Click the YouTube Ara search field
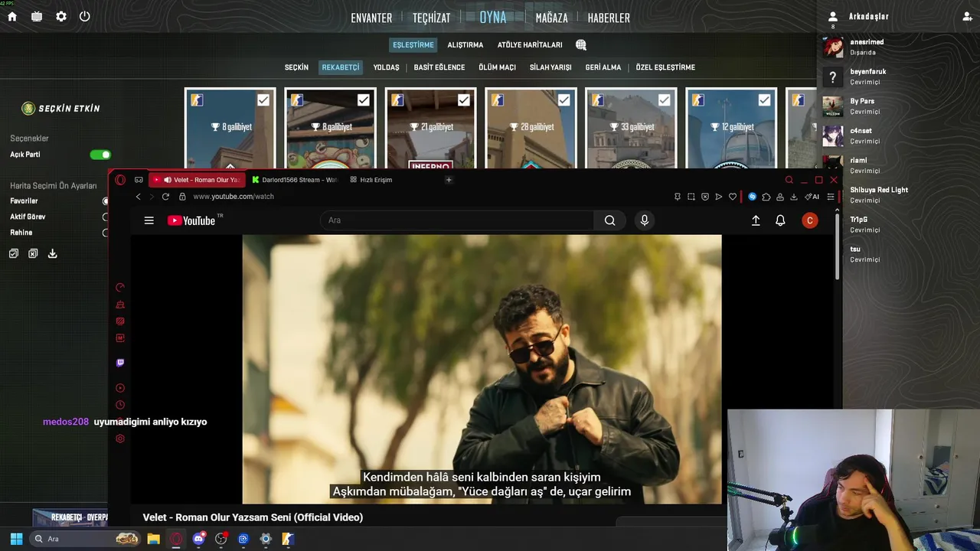This screenshot has height=551, width=980. coord(457,220)
